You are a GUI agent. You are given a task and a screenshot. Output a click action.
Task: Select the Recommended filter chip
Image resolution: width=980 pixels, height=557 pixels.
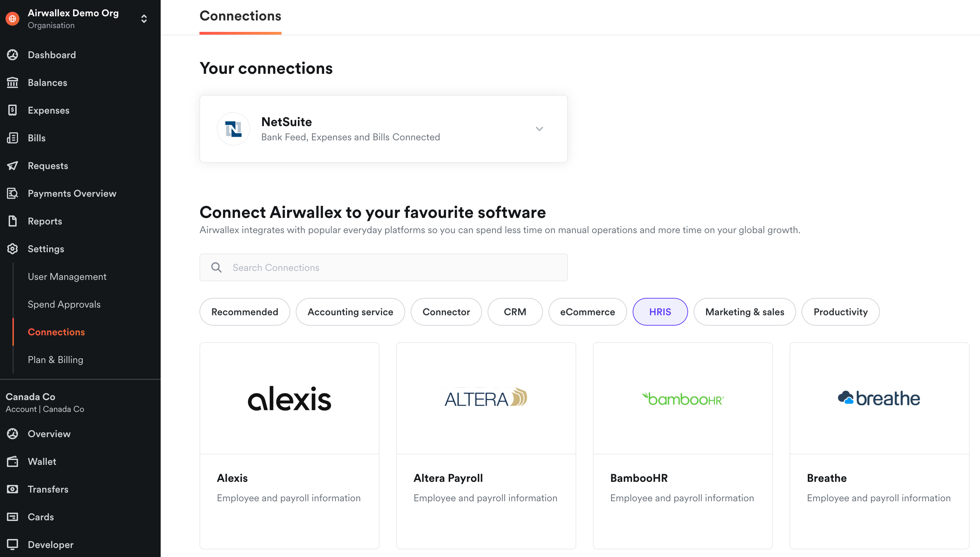[245, 312]
